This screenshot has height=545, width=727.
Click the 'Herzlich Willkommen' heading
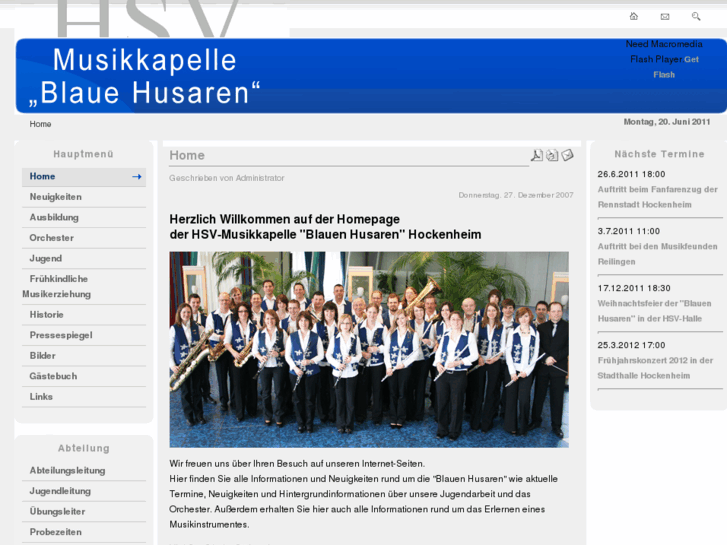(x=325, y=227)
